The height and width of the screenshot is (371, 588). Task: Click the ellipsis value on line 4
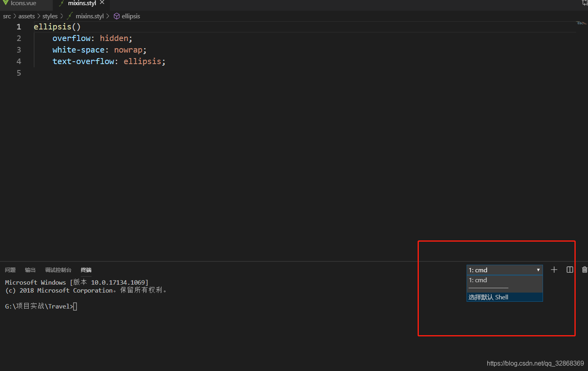pos(142,61)
